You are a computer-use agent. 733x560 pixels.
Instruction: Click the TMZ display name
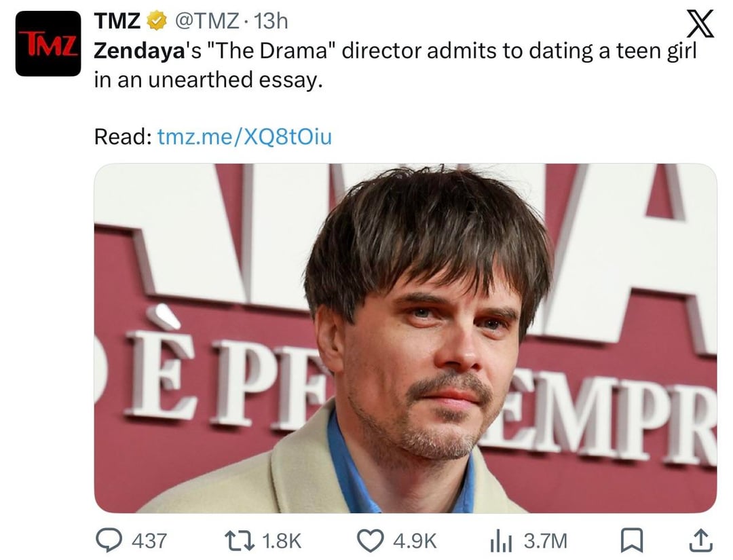pyautogui.click(x=117, y=22)
